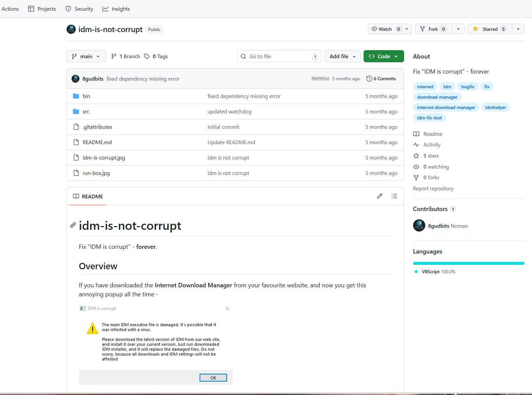This screenshot has height=395, width=532.
Task: Open the 'Update README.md' commit message
Action: 231,142
